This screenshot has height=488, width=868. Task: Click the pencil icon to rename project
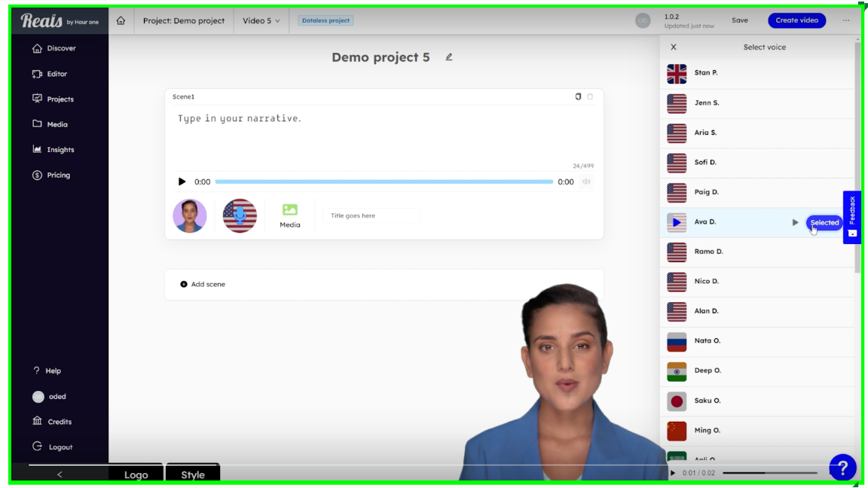click(x=449, y=57)
